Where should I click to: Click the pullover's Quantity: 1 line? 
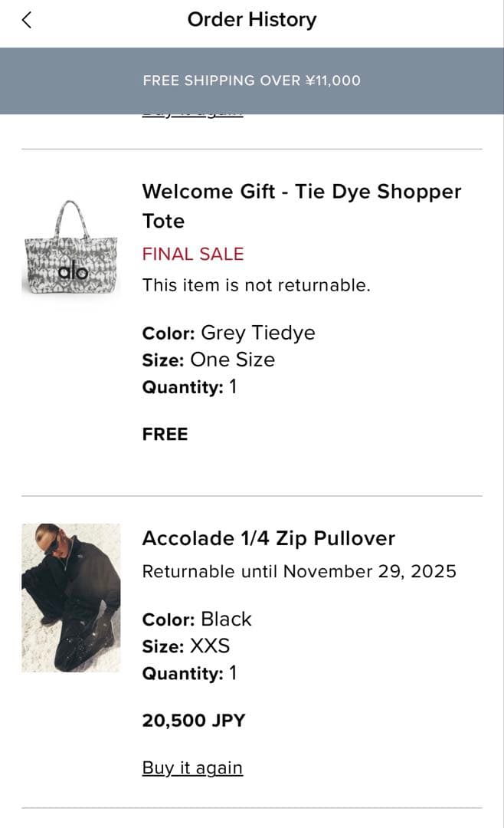189,673
